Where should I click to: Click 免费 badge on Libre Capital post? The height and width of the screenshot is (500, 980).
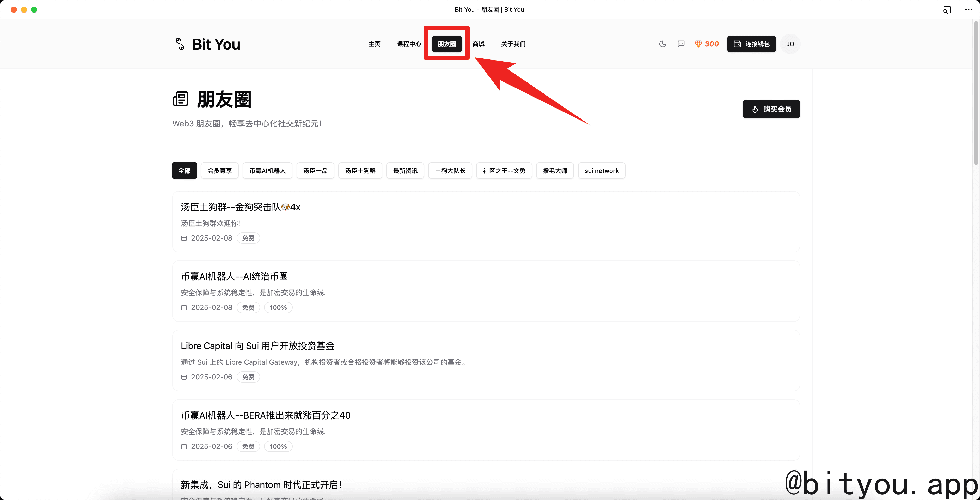click(x=248, y=377)
